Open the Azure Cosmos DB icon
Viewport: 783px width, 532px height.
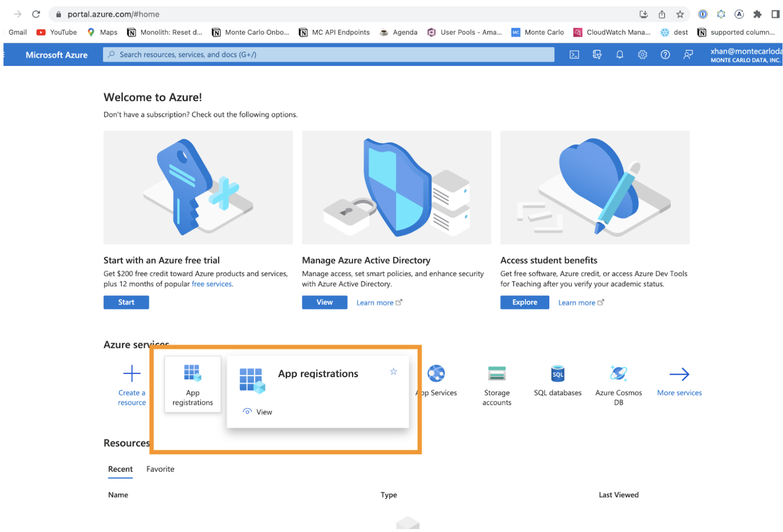click(x=619, y=373)
